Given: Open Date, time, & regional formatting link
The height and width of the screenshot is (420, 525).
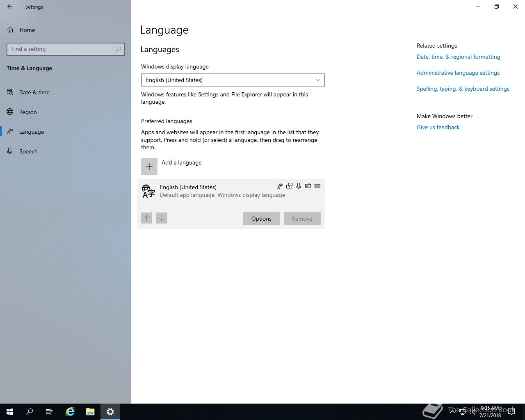Looking at the screenshot, I should coord(459,57).
